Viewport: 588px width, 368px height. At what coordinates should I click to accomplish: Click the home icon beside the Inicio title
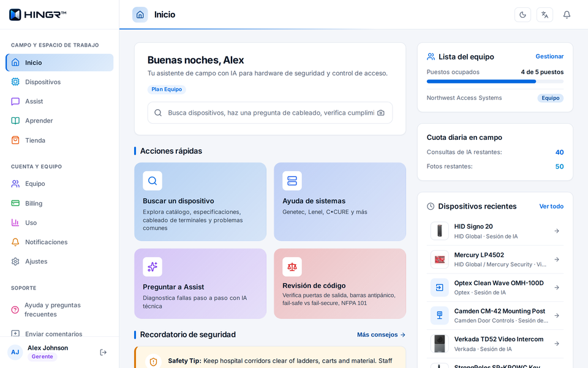click(140, 15)
